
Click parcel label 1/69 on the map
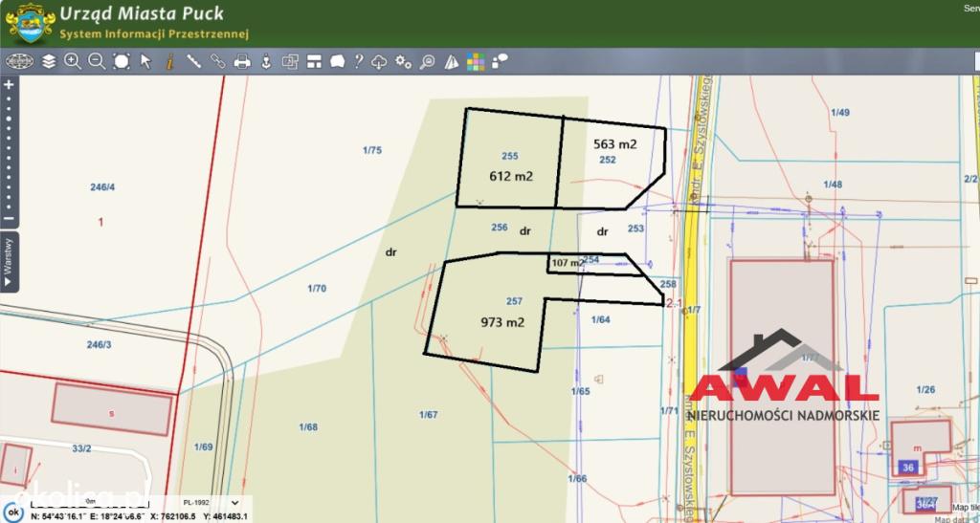click(x=203, y=447)
